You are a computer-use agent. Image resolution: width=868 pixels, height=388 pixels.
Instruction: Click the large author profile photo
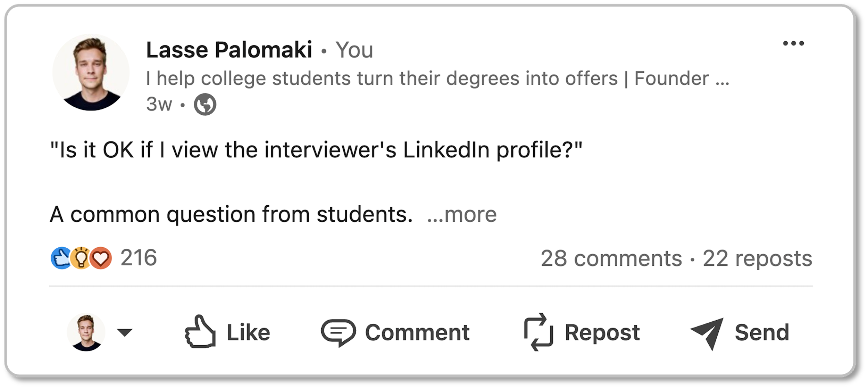tap(91, 72)
